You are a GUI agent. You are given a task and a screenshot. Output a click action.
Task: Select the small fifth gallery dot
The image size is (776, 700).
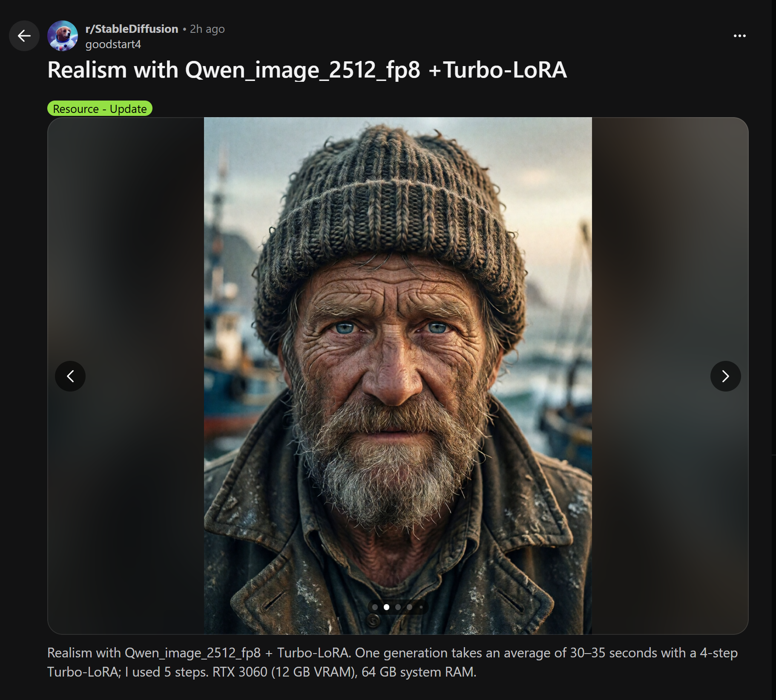[x=421, y=607]
